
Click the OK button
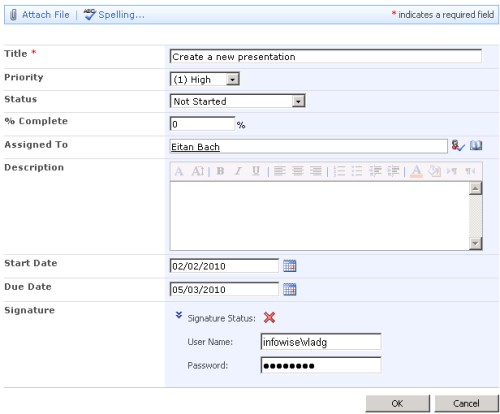(x=397, y=404)
